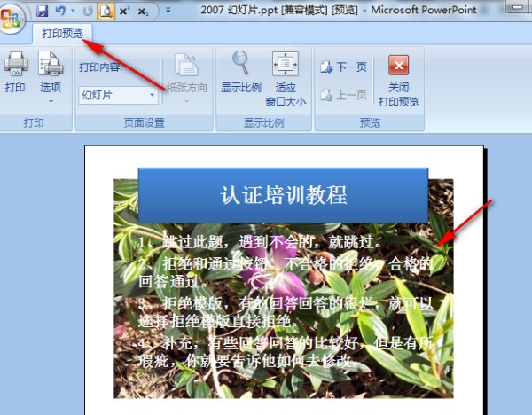Select the 打印预览 ribbon tab

coord(62,34)
